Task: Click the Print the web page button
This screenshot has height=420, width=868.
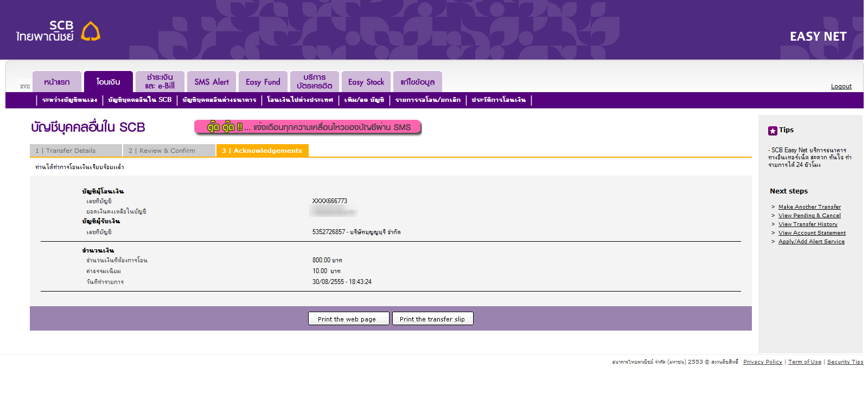Action: tap(349, 319)
